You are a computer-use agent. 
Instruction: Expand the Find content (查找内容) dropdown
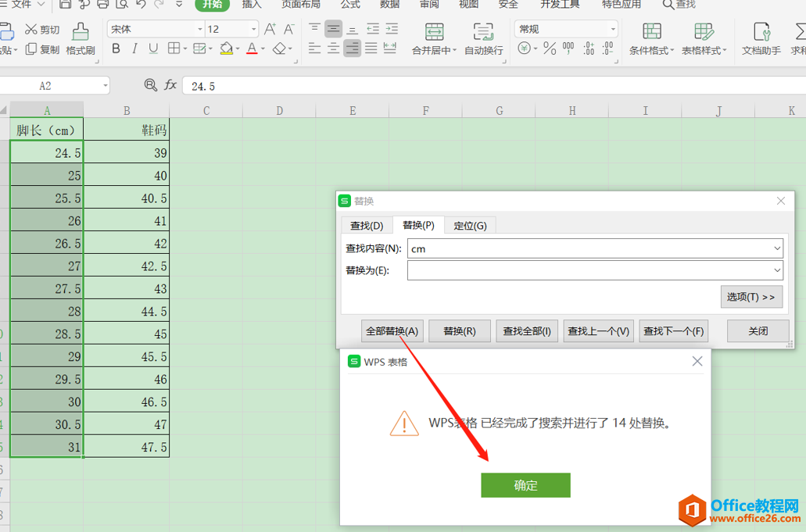[x=777, y=248]
